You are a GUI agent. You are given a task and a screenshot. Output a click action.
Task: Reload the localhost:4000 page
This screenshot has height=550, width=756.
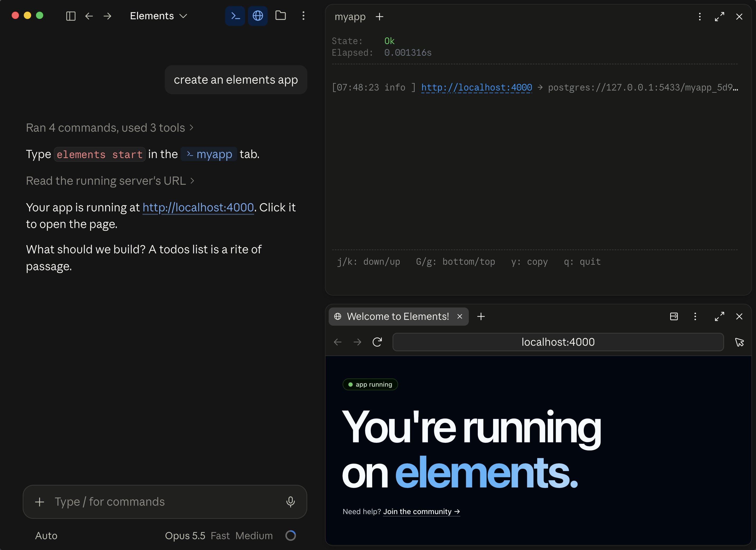(x=377, y=342)
